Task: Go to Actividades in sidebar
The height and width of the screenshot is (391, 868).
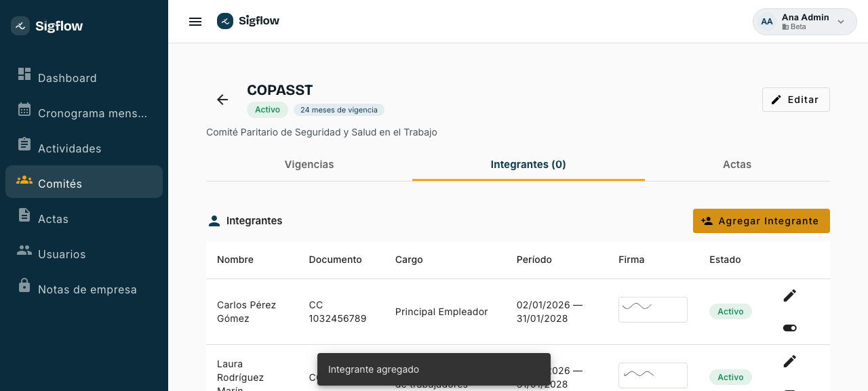Action: click(84, 148)
